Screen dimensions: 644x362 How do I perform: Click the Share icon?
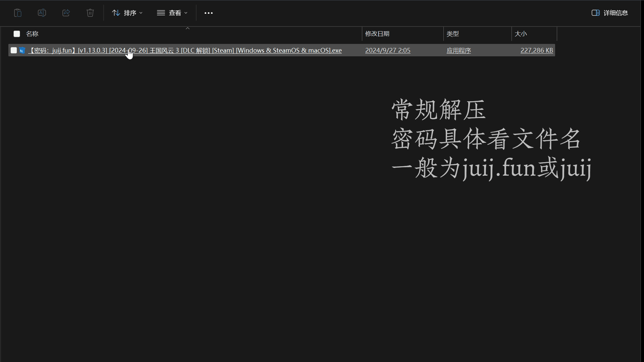point(66,13)
